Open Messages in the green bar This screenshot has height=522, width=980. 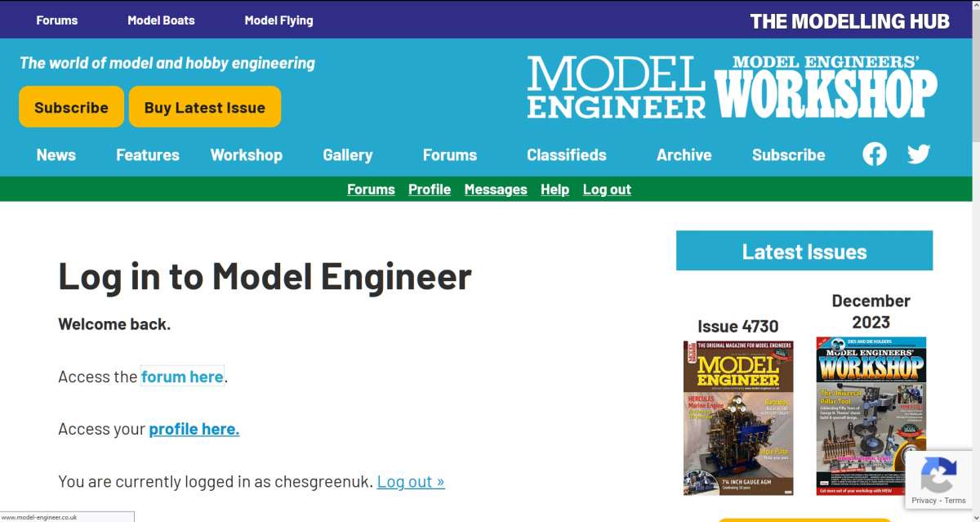[496, 190]
